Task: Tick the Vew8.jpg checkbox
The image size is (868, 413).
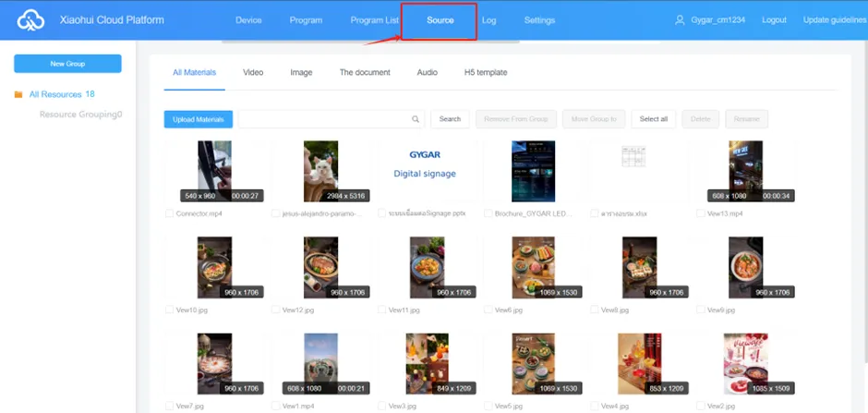Action: 595,310
